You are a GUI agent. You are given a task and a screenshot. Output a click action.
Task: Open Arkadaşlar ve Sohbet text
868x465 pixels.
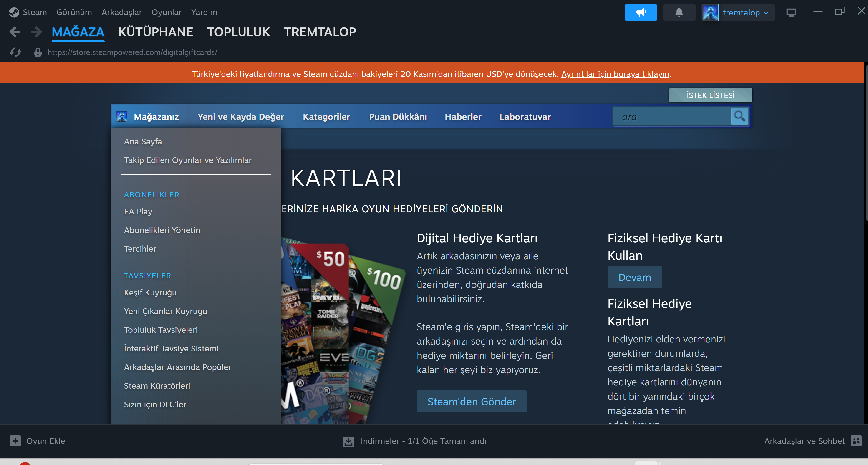pyautogui.click(x=804, y=441)
